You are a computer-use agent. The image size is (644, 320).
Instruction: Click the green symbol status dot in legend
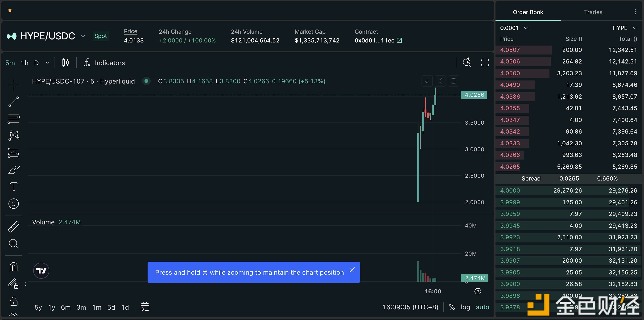(146, 81)
